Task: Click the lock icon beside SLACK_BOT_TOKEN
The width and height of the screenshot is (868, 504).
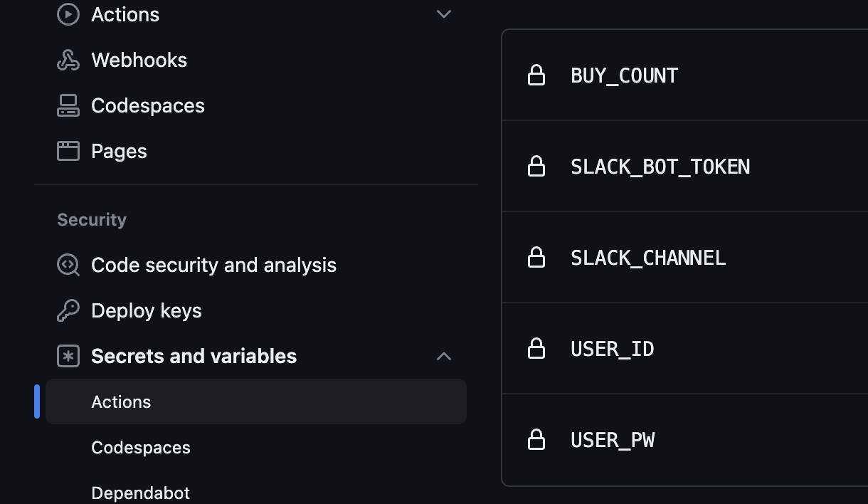Action: (536, 166)
